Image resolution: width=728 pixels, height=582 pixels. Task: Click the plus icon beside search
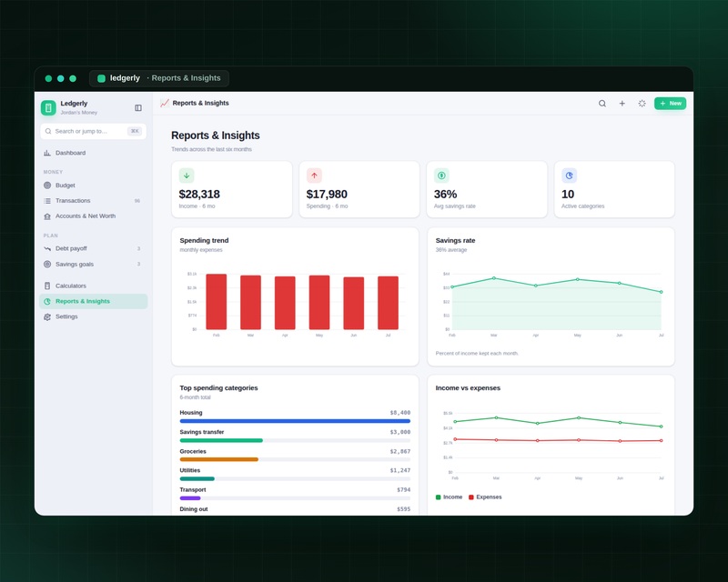click(x=622, y=104)
